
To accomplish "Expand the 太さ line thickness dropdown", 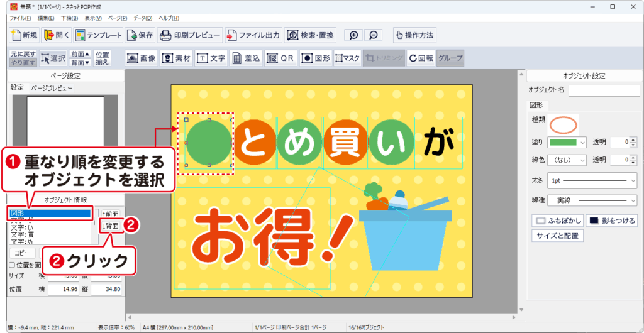I will (592, 180).
